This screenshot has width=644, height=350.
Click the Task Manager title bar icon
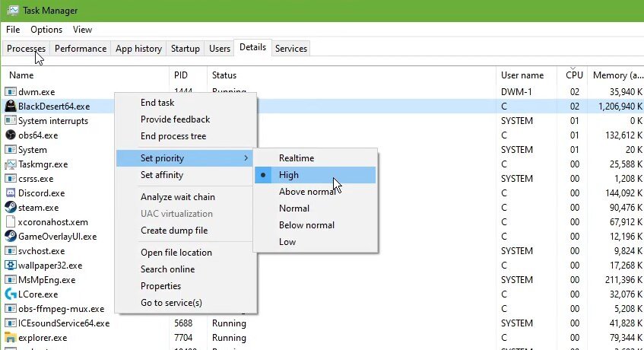pyautogui.click(x=12, y=10)
